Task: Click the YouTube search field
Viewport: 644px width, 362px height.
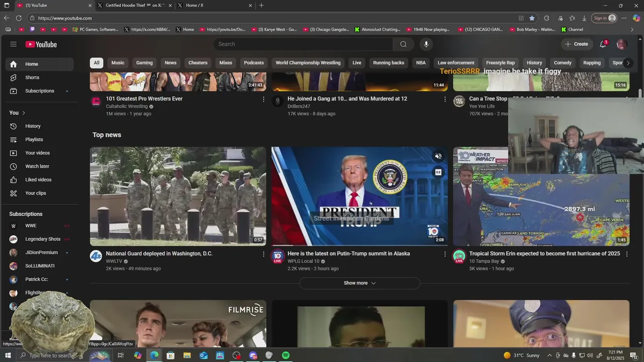Action: [x=303, y=44]
